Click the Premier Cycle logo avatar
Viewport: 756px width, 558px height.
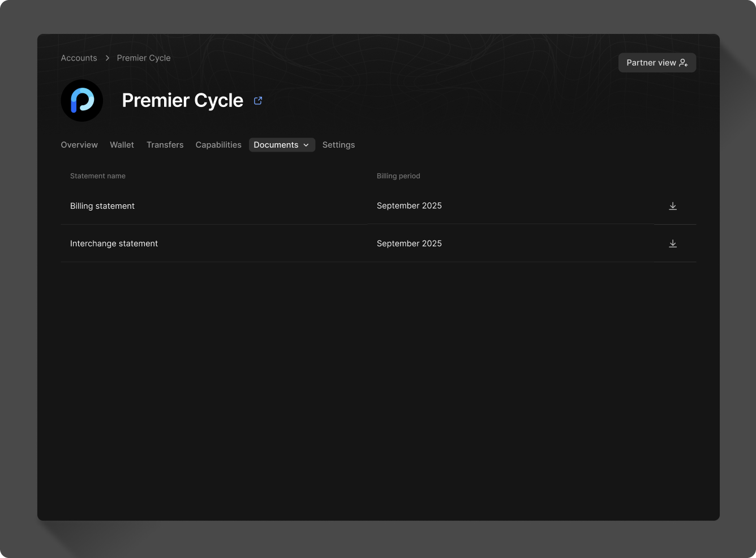81,100
